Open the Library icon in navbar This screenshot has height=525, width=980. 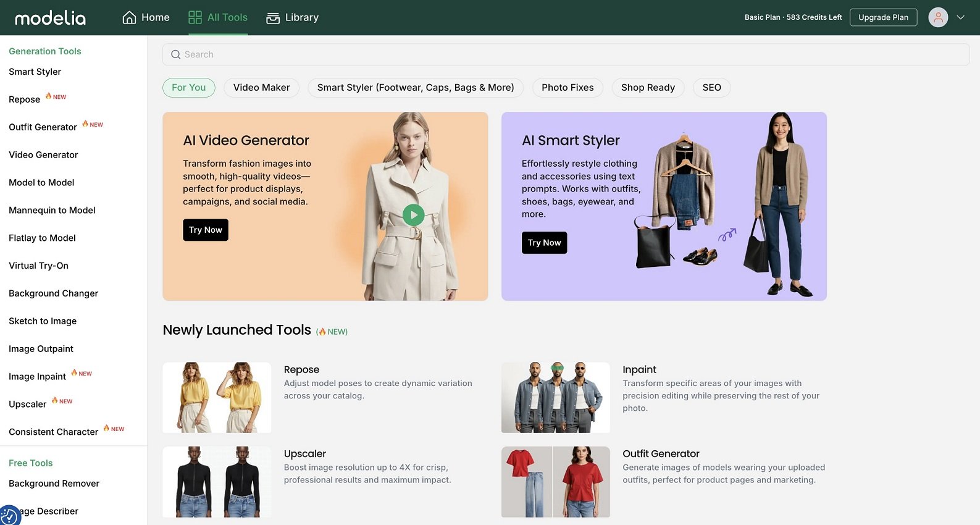click(273, 18)
